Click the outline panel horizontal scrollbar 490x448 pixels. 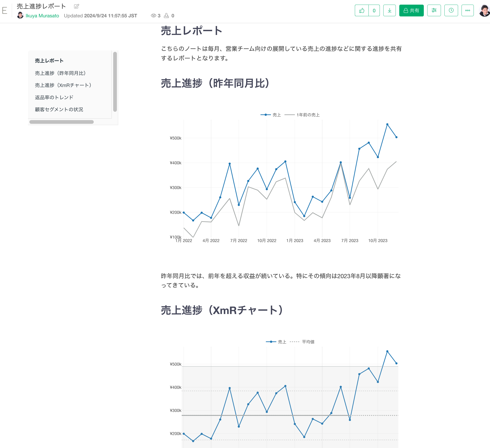coord(62,122)
